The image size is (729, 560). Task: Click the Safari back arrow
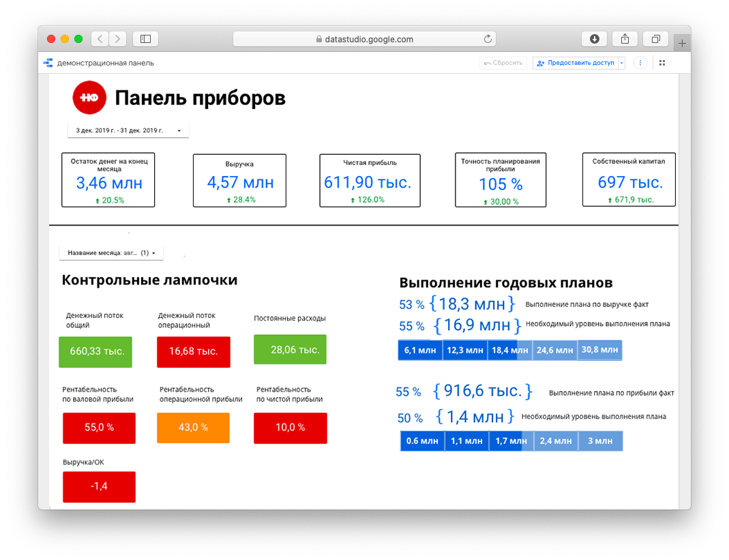coord(100,39)
